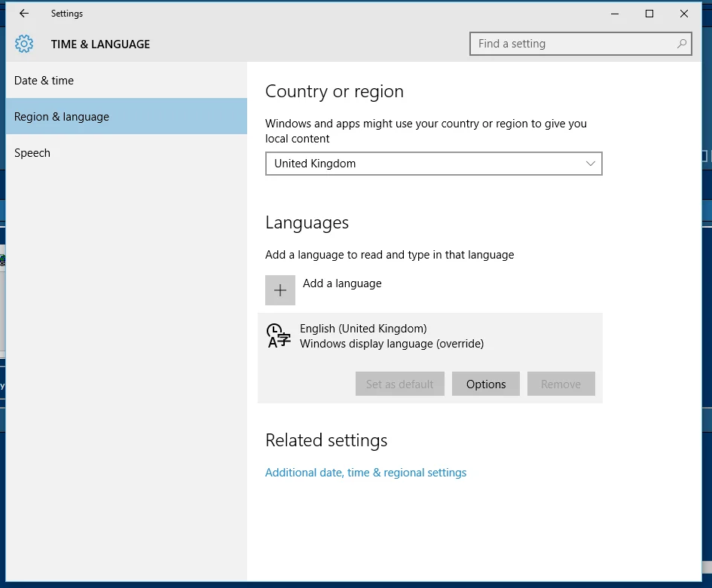The height and width of the screenshot is (588, 712).
Task: Go to the Speech settings page
Action: pos(127,153)
